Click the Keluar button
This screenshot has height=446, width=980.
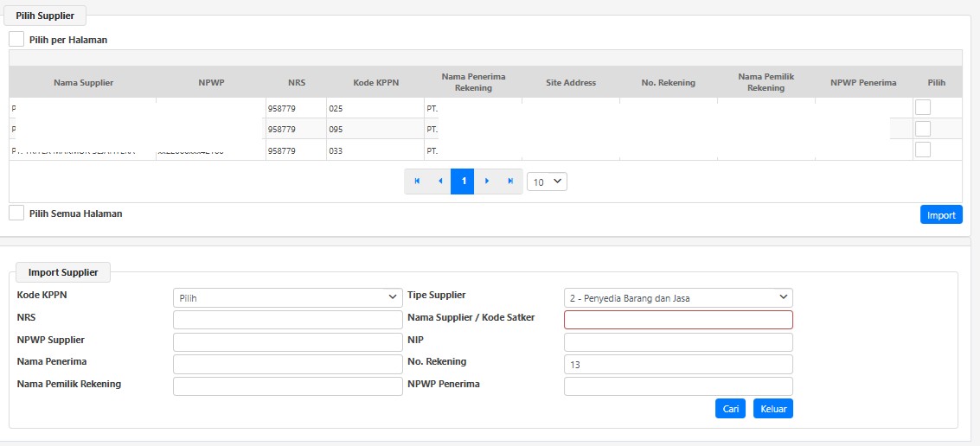[772, 409]
